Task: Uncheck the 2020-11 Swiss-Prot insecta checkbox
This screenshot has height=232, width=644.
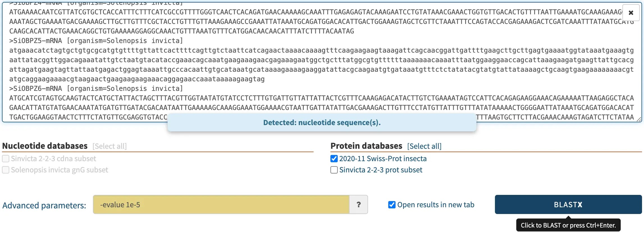Action: (334, 159)
